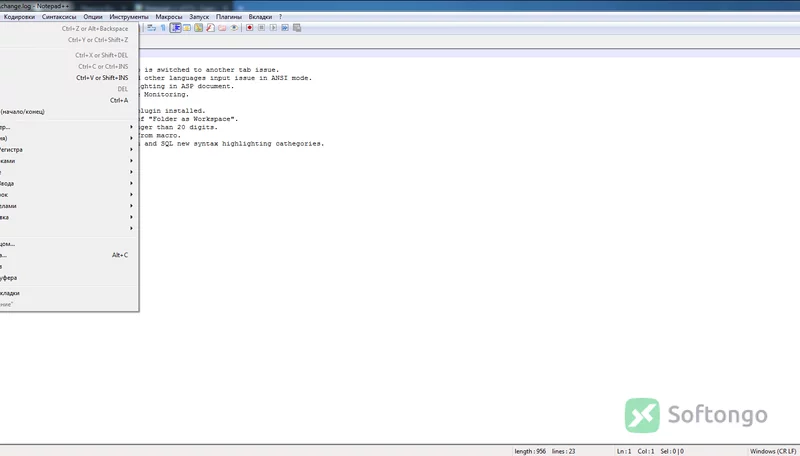Open the Вкладки menu
Viewport: 800px width, 456px height.
click(x=260, y=17)
